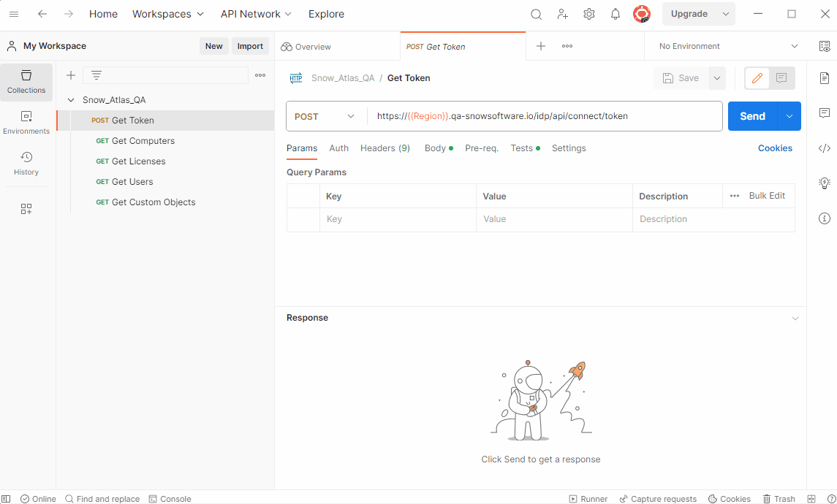This screenshot has width=837, height=504.
Task: Go back with the left arrow
Action: 42,15
